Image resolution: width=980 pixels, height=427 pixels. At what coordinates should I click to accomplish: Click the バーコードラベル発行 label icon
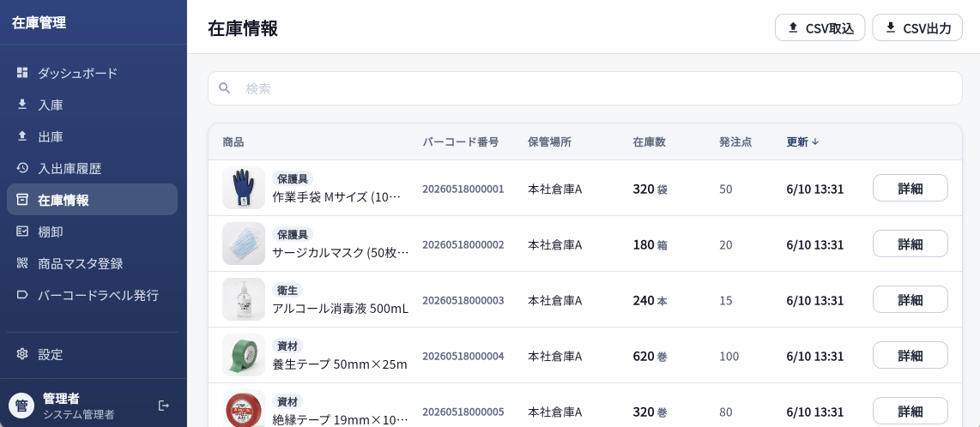[22, 295]
